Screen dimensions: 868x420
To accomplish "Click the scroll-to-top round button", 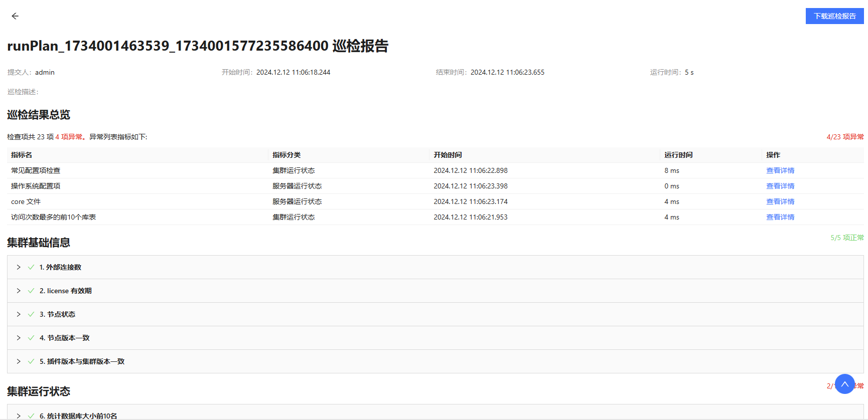I will (x=844, y=384).
